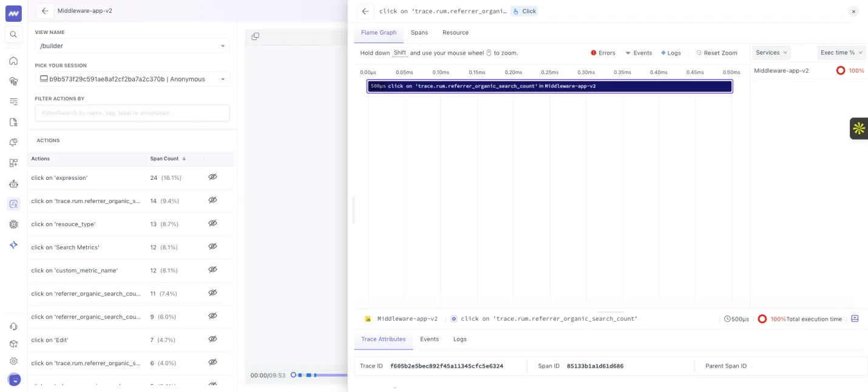This screenshot has height=392, width=868.
Task: Toggle visibility for click on 'Search Metrics'
Action: (x=212, y=246)
